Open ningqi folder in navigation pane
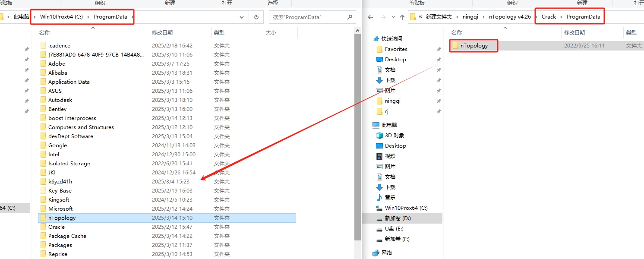This screenshot has height=259, width=644. click(392, 101)
